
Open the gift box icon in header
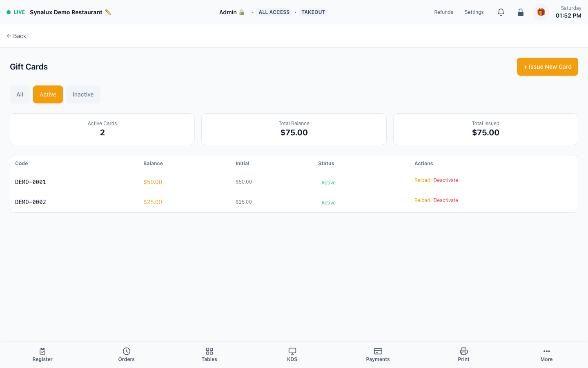[x=541, y=12]
